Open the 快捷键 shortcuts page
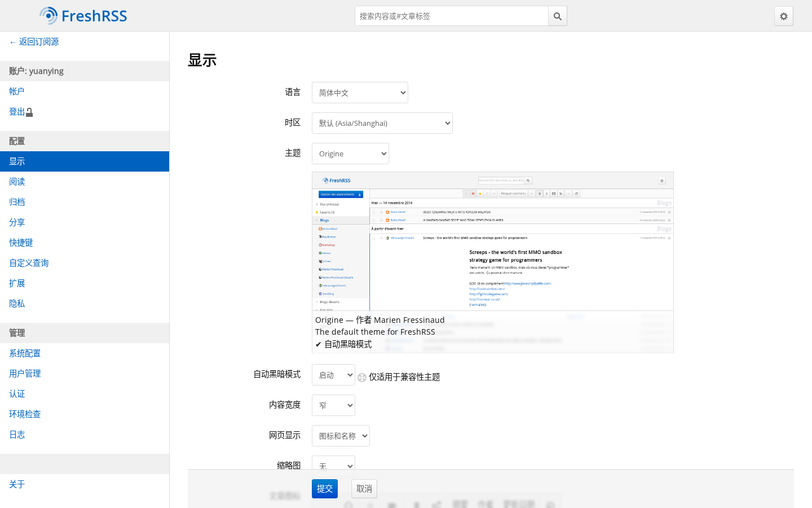Image resolution: width=812 pixels, height=508 pixels. tap(85, 243)
